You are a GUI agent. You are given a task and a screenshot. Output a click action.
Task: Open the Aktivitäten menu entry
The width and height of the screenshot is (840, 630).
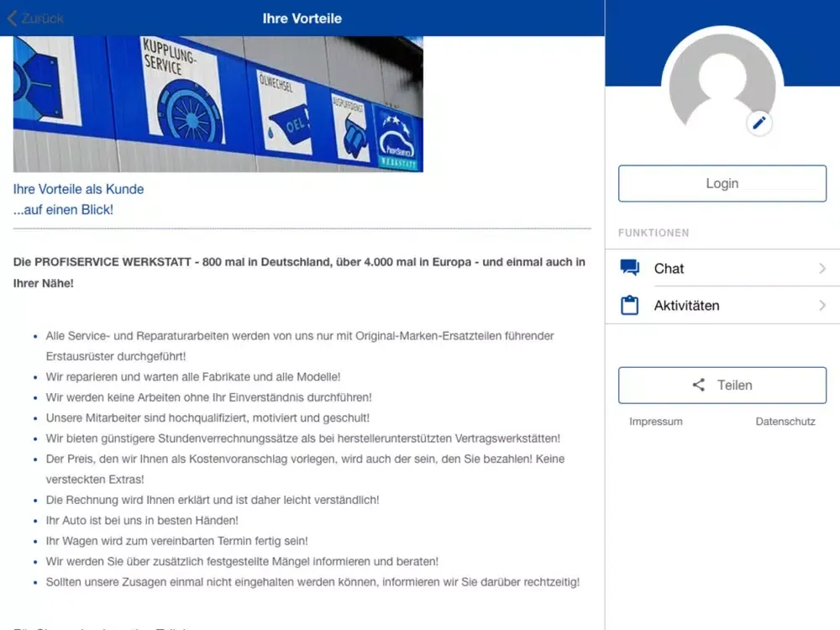722,306
